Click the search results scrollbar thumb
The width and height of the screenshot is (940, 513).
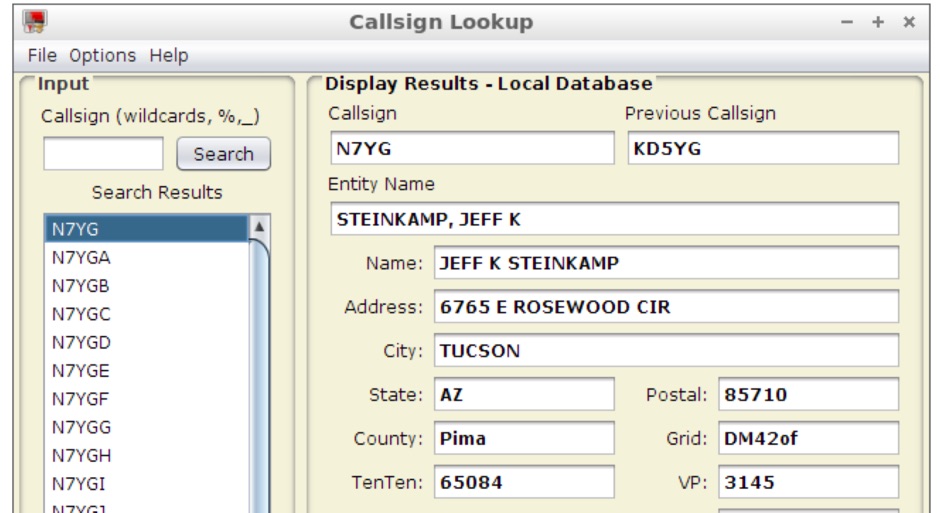259,376
